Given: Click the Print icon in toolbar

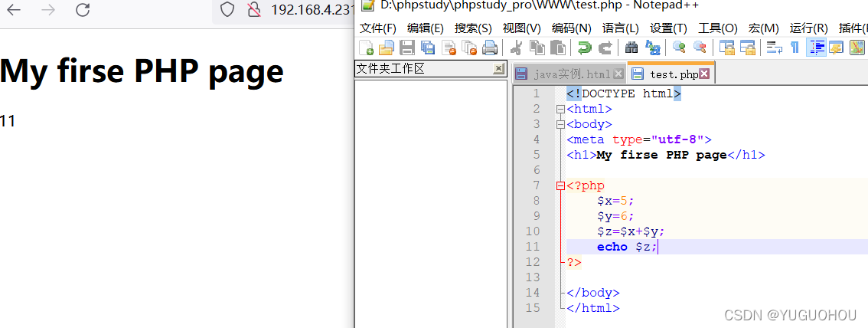Looking at the screenshot, I should 490,48.
